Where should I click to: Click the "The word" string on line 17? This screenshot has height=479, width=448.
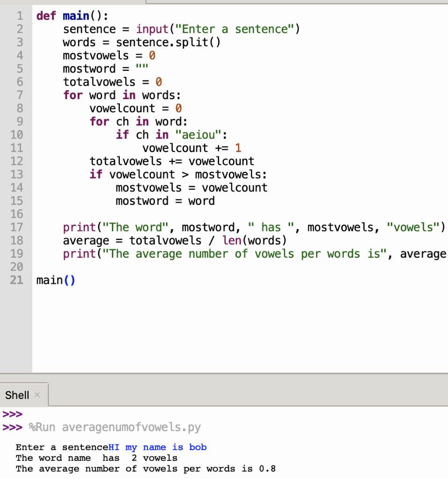click(x=135, y=227)
